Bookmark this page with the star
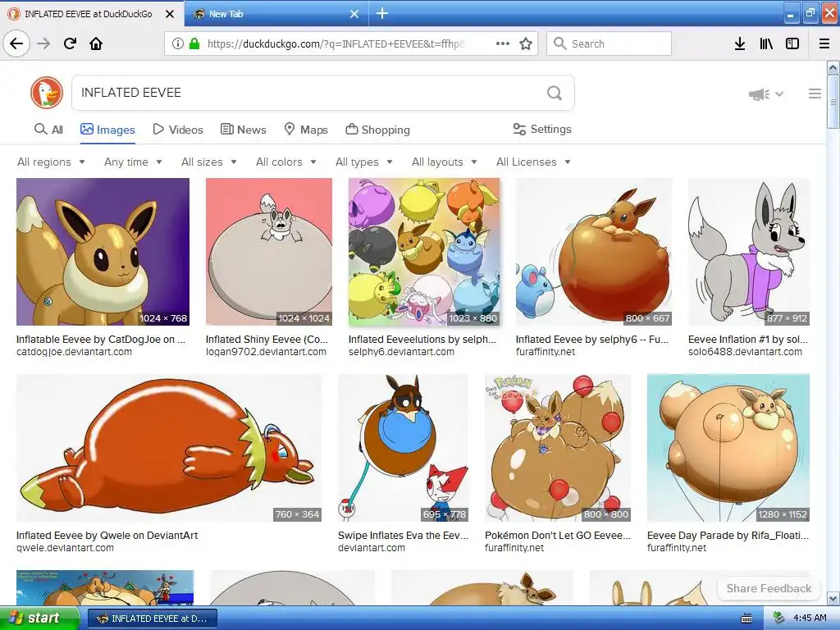This screenshot has width=840, height=630. 526,43
